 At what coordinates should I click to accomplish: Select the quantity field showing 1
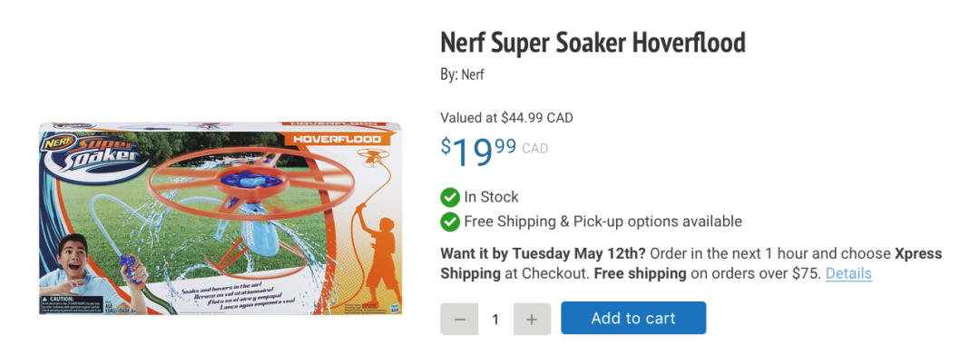point(495,319)
